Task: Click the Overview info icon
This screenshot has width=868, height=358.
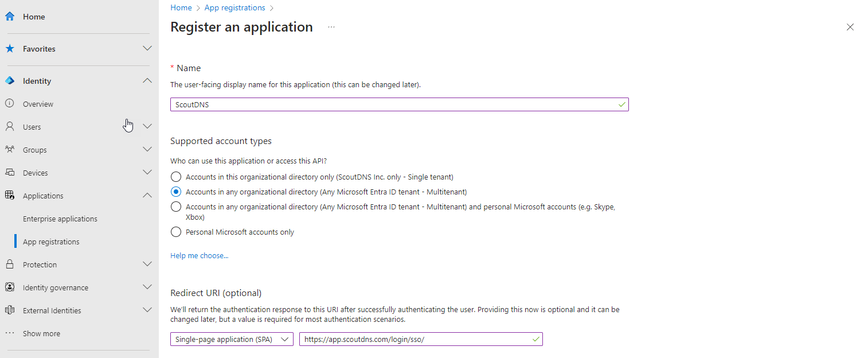Action: (10, 104)
